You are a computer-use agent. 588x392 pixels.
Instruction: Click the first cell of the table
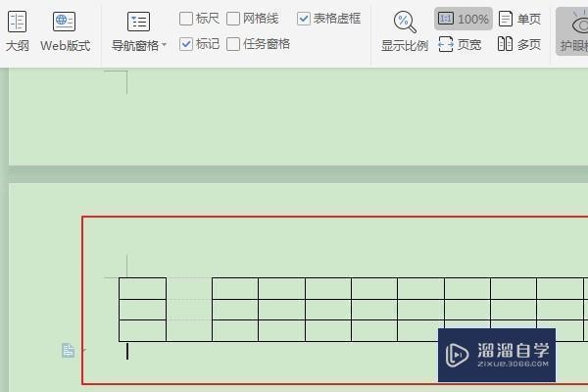tap(142, 288)
